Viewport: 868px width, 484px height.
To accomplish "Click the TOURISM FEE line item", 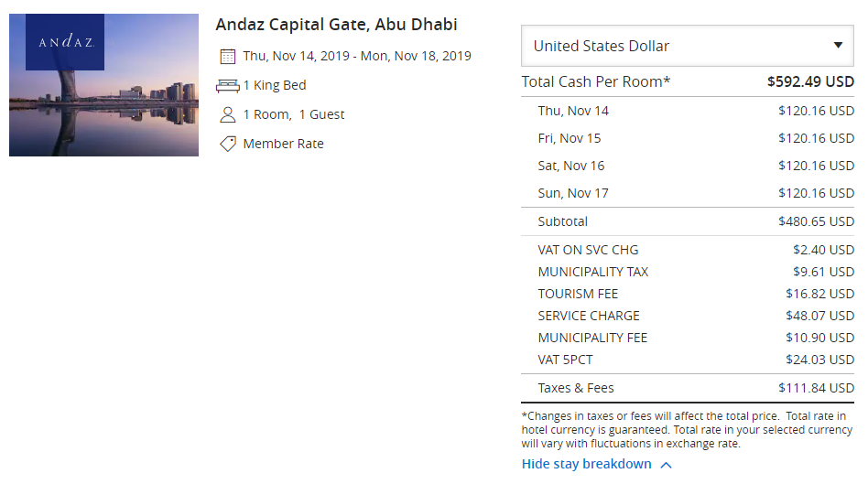I will pyautogui.click(x=578, y=294).
